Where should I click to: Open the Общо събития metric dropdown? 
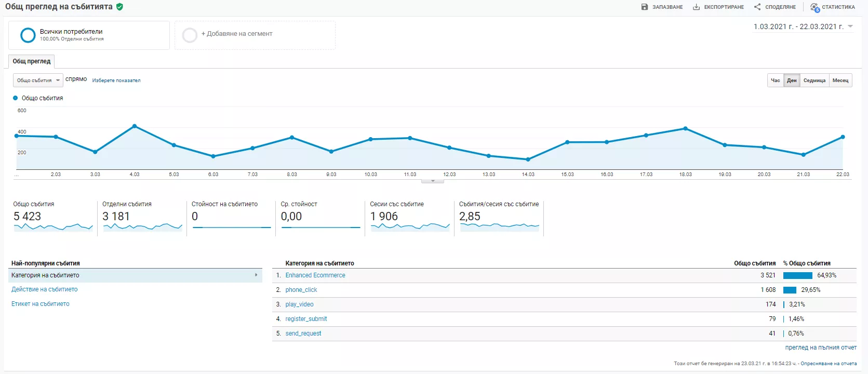point(38,80)
